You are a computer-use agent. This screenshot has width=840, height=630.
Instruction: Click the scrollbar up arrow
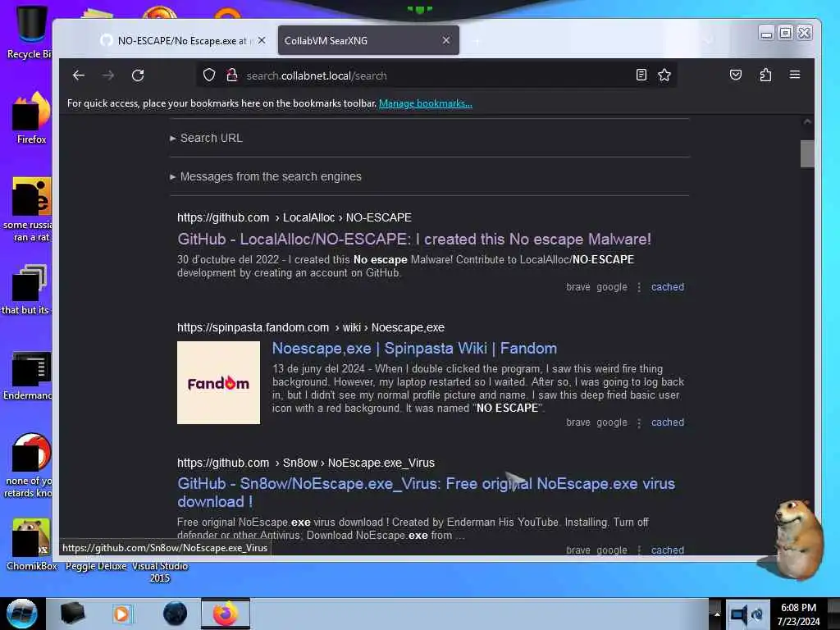(807, 122)
